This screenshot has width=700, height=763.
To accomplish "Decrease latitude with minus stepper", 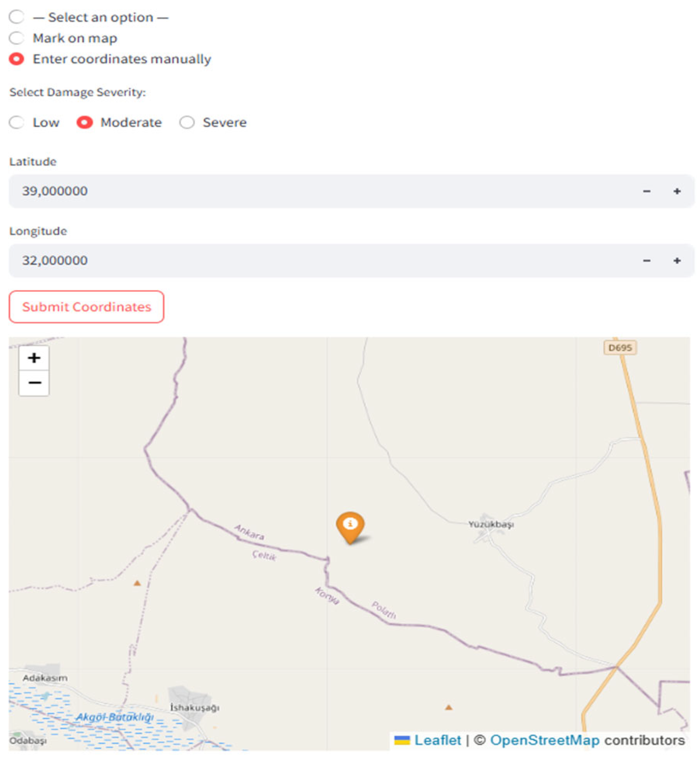I will click(646, 191).
